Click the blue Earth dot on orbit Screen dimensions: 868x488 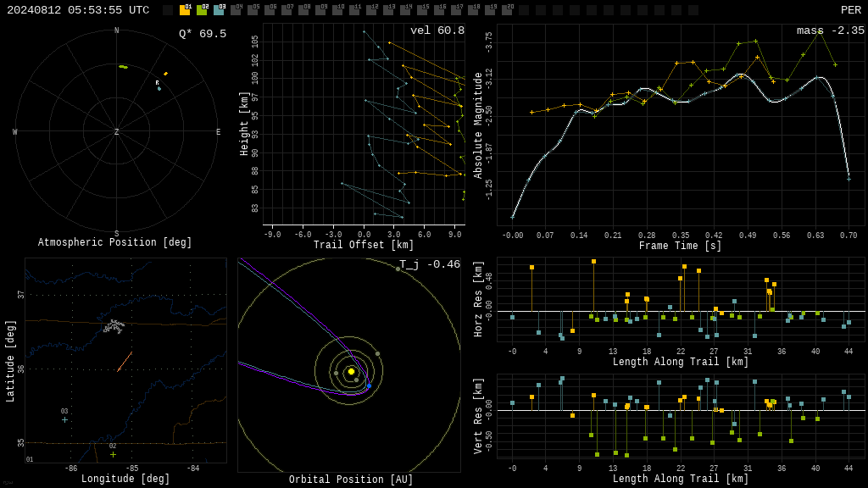point(370,385)
